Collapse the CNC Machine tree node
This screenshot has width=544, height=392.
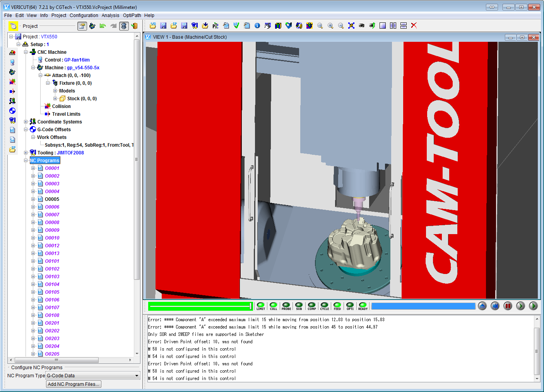(26, 52)
